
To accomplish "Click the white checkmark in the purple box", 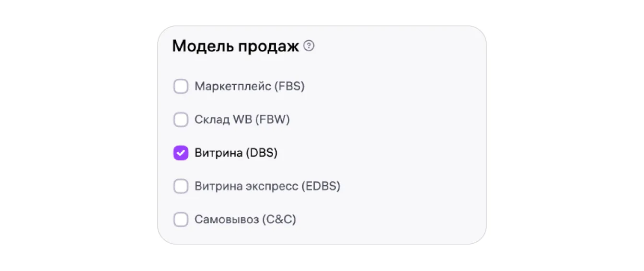I will pos(181,153).
